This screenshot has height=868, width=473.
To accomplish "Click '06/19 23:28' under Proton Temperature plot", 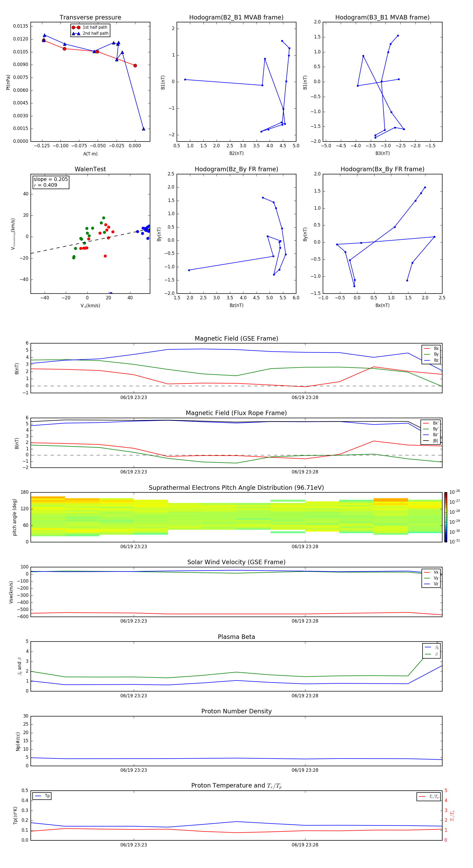I will click(x=305, y=845).
